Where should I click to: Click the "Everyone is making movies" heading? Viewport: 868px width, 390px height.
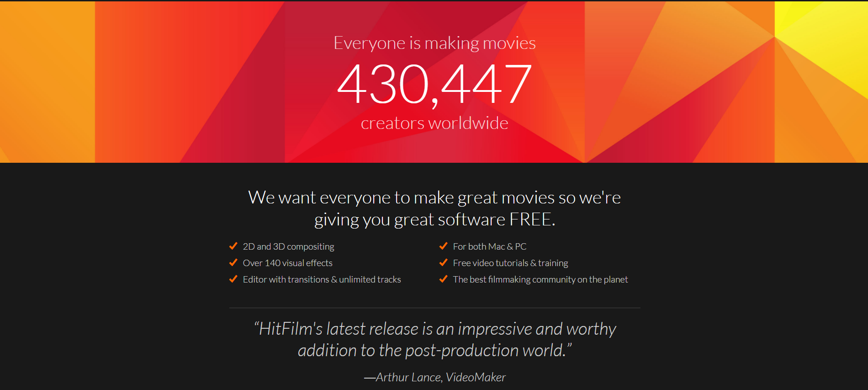434,43
